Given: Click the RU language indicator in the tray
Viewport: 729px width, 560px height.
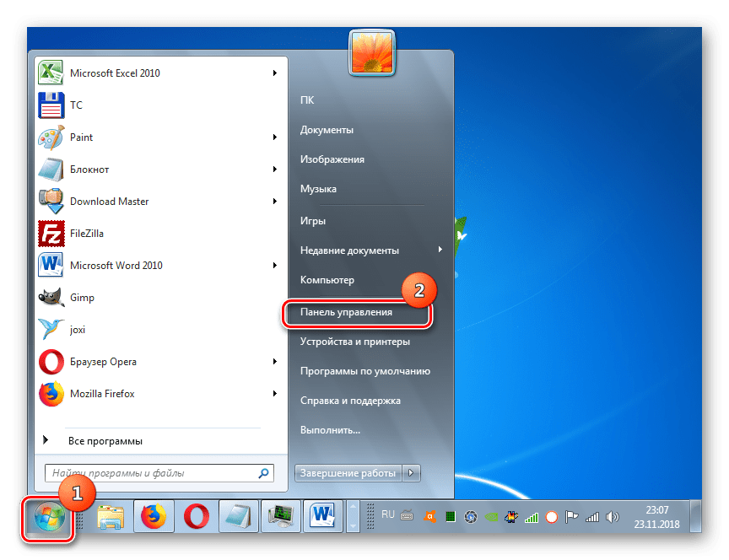Looking at the screenshot, I should click(388, 514).
